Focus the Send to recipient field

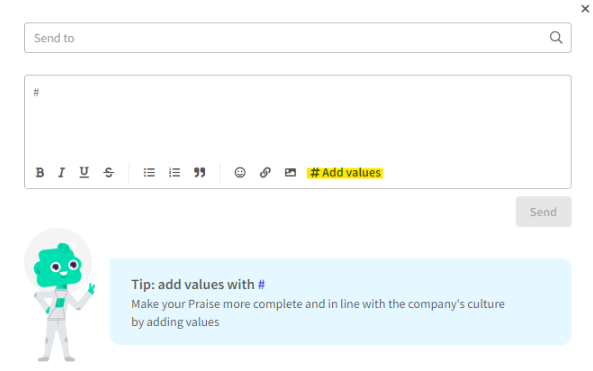[x=298, y=38]
